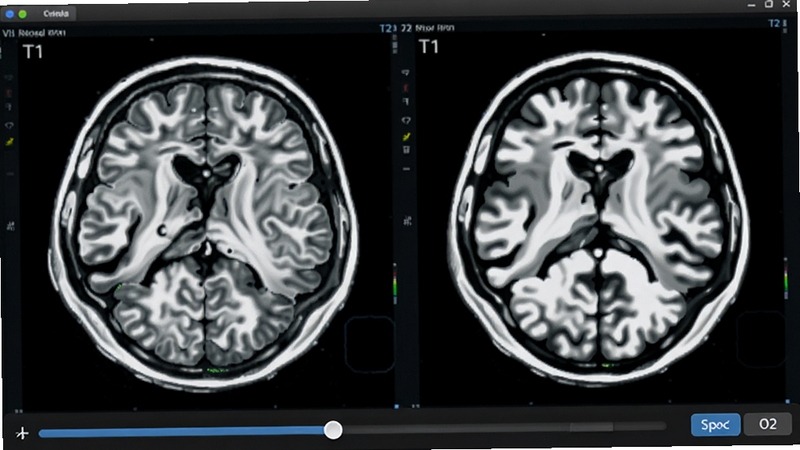Click the blue Spoc button
800x450 pixels.
point(715,424)
